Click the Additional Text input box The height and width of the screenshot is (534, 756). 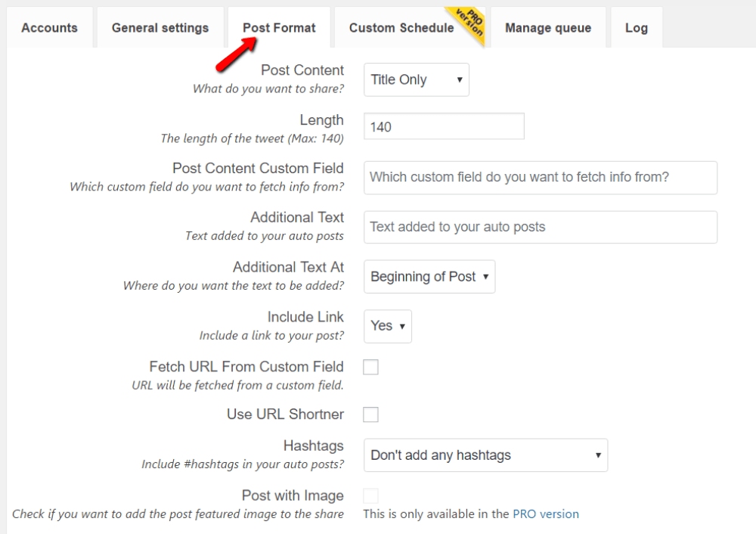click(x=540, y=227)
